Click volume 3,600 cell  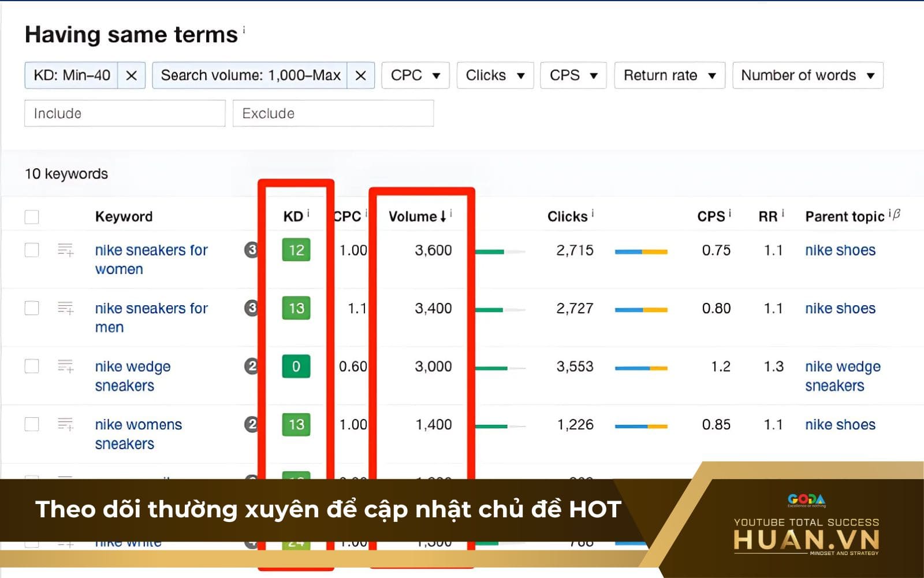[433, 250]
